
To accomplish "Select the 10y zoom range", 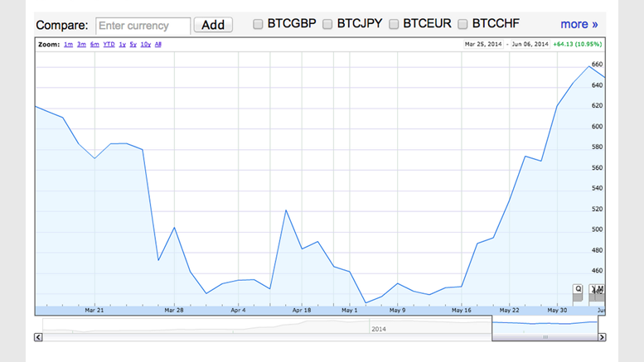I will (145, 45).
